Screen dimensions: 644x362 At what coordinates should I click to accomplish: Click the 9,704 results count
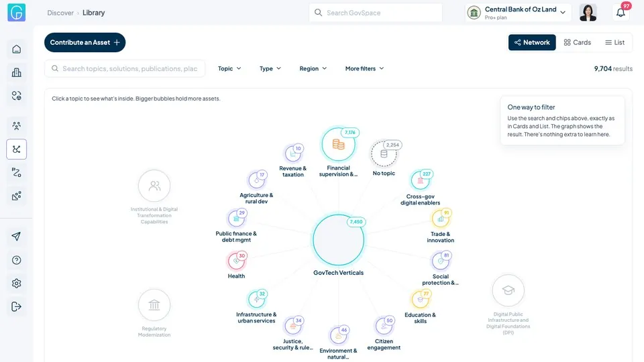613,68
